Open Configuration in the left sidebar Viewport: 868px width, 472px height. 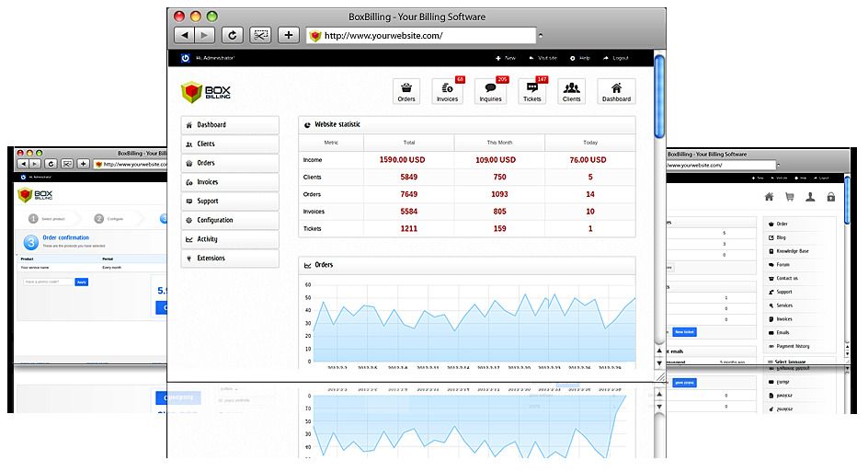pyautogui.click(x=230, y=221)
